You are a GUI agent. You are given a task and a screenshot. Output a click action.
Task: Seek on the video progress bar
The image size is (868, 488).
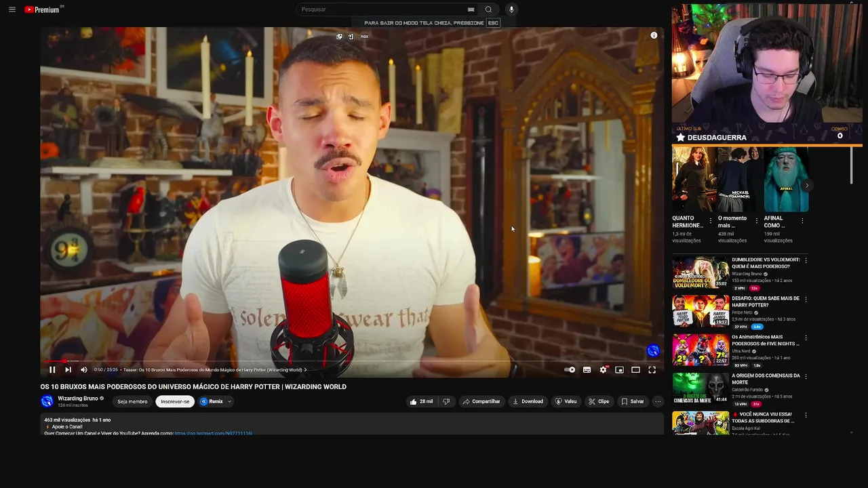pyautogui.click(x=351, y=361)
